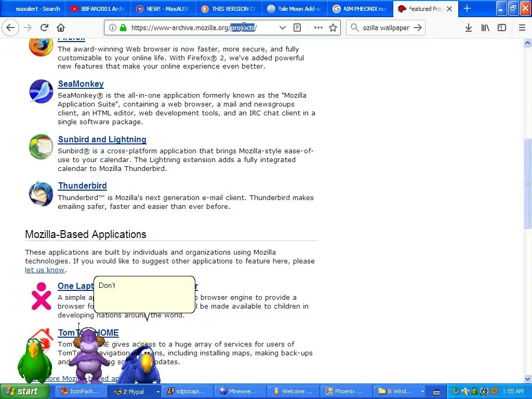Switch to the BBFAN2001 Archive tab
The image size is (532, 399).
pos(98,9)
